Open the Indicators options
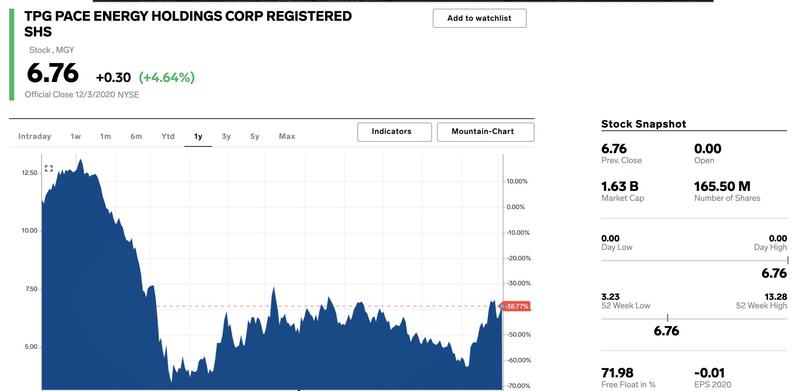The width and height of the screenshot is (800, 391). pyautogui.click(x=394, y=132)
